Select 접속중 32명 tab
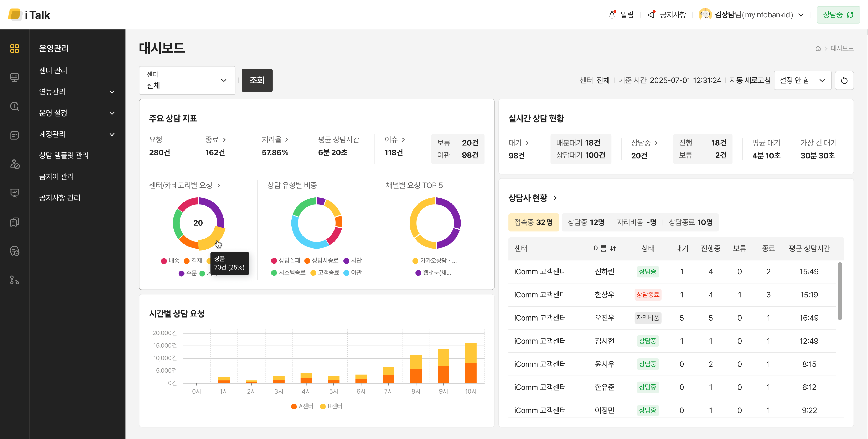868x439 pixels. 533,222
